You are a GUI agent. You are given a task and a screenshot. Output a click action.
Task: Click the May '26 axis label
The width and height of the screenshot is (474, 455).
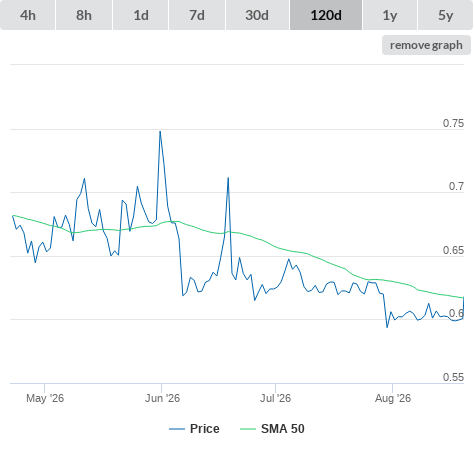pyautogui.click(x=45, y=398)
